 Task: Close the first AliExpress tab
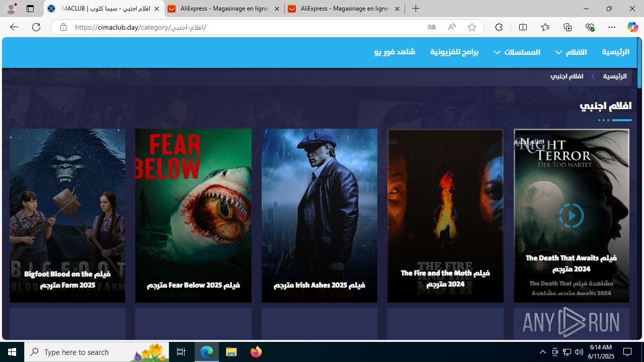point(277,9)
